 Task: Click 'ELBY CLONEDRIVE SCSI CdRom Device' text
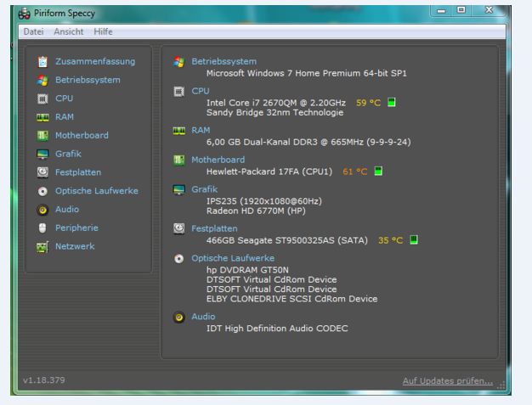point(291,299)
